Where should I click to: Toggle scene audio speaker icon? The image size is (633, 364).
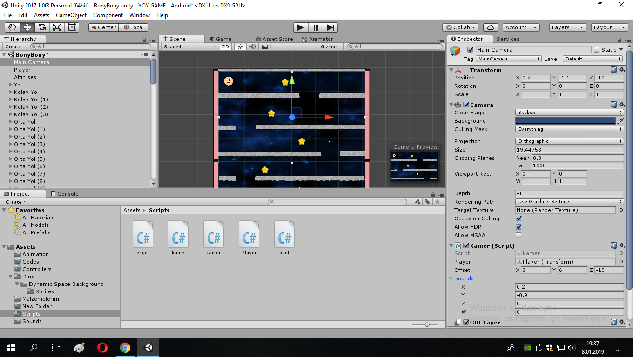(252, 46)
